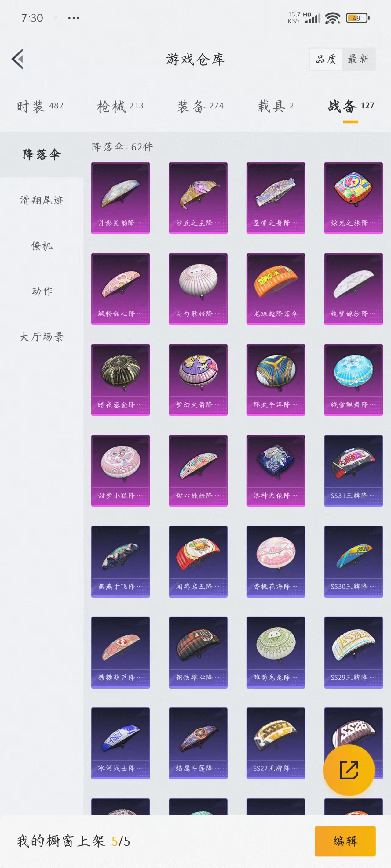Click the 编辑 edit button

(345, 841)
